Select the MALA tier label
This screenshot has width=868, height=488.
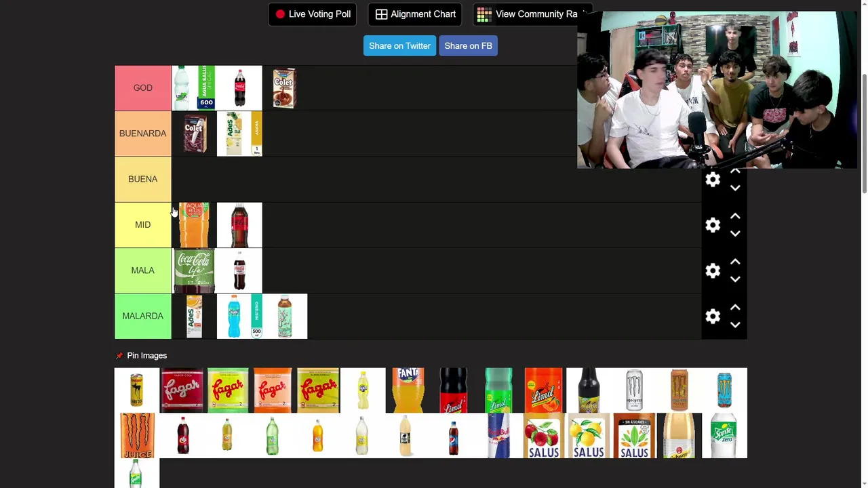coord(143,270)
